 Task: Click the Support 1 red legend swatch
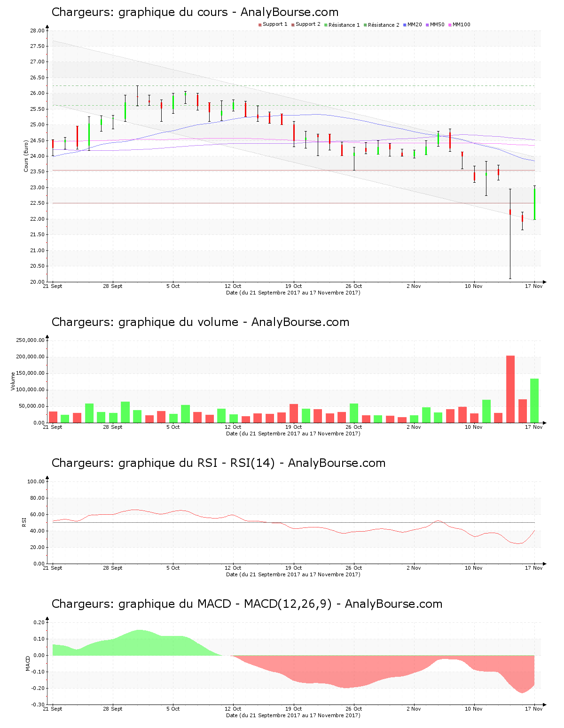260,25
